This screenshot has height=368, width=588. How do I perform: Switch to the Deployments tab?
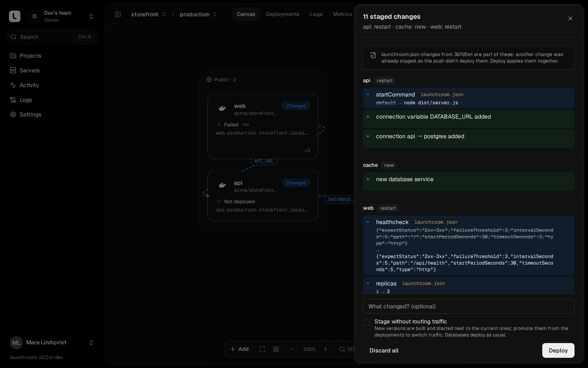pos(283,14)
